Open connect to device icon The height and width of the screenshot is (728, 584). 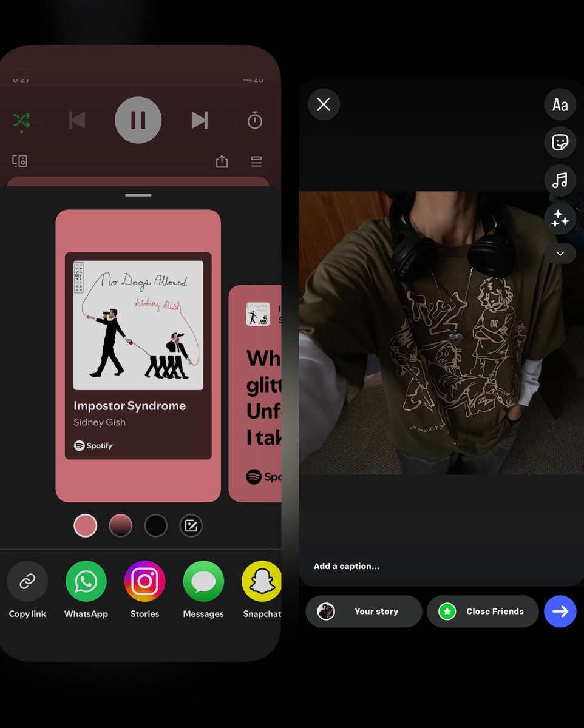pos(19,161)
